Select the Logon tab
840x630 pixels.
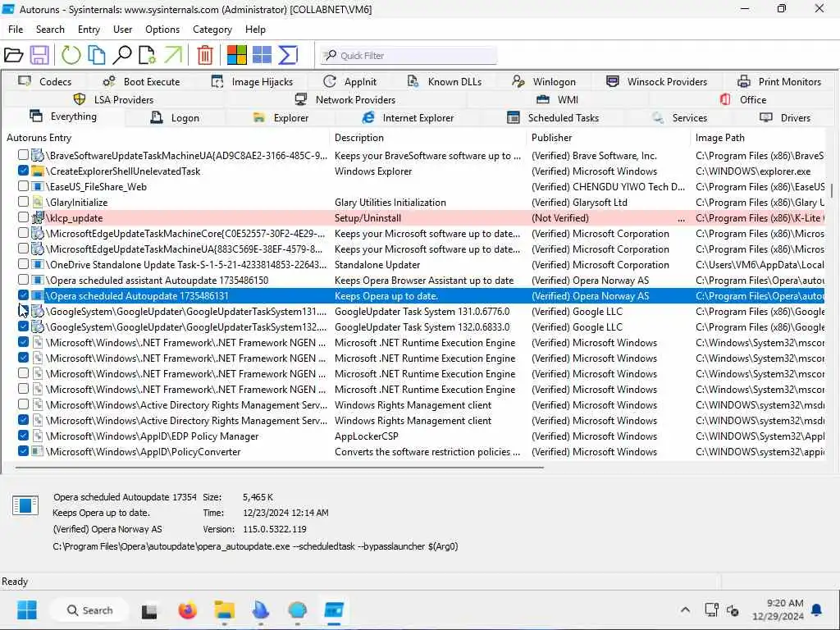pos(175,118)
